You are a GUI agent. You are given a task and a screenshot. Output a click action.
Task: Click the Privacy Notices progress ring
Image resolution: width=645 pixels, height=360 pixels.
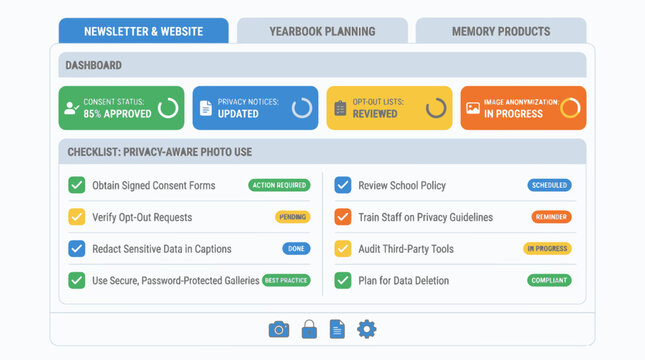tap(302, 108)
